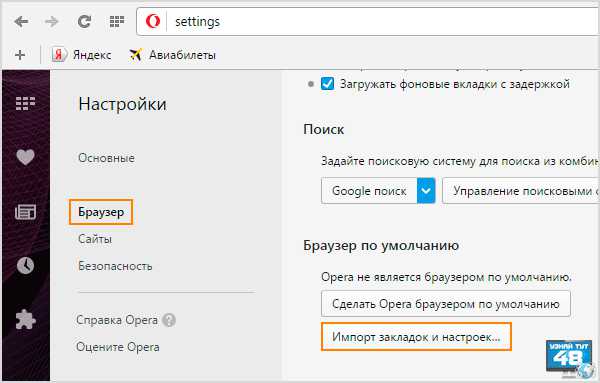Reload the page with refresh icon

(x=84, y=21)
